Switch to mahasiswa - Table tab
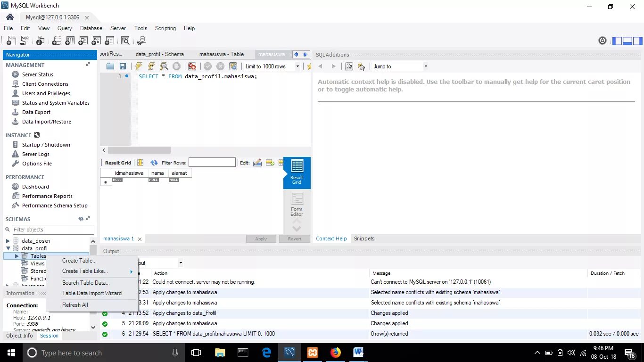 (x=222, y=54)
